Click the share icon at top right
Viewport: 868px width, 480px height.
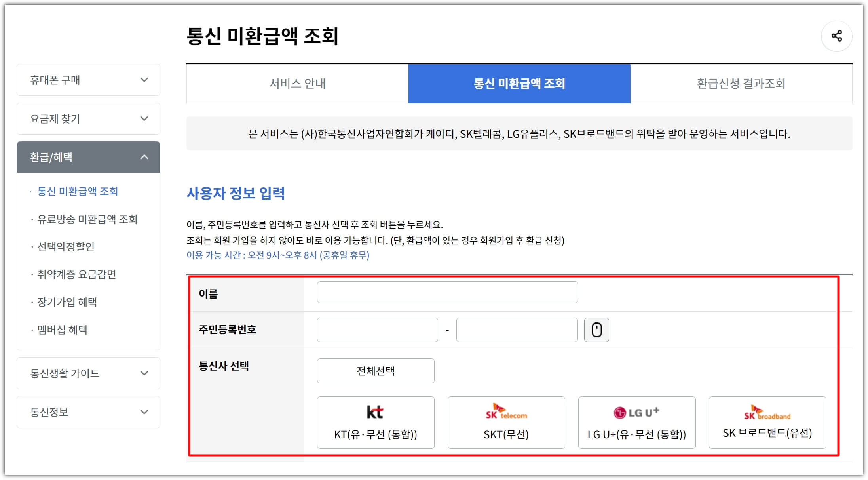point(836,36)
